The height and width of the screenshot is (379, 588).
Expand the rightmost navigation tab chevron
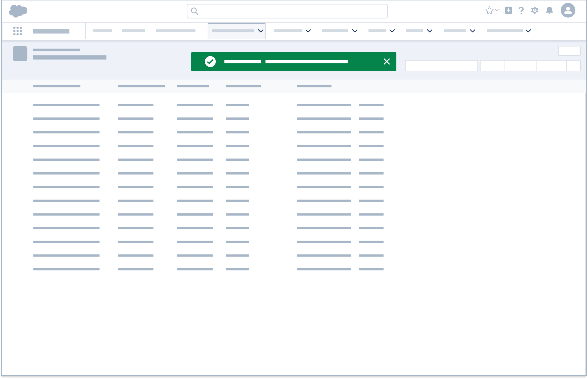[528, 31]
